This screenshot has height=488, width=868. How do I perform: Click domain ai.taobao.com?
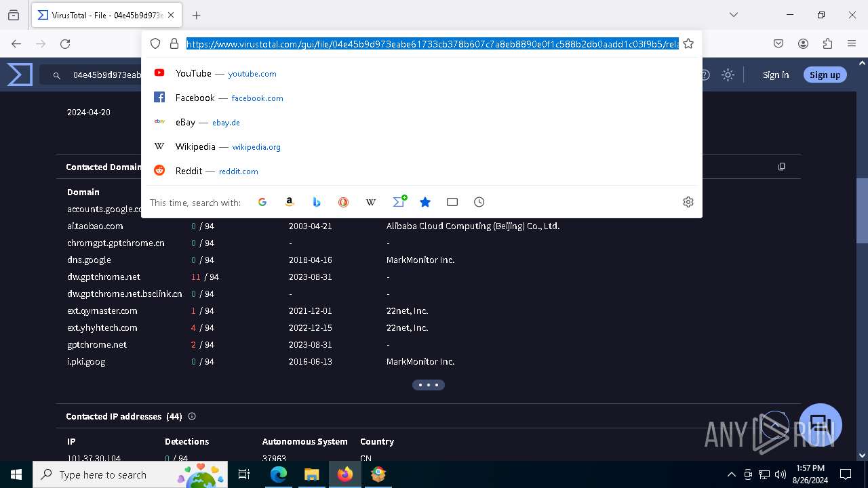tap(95, 226)
